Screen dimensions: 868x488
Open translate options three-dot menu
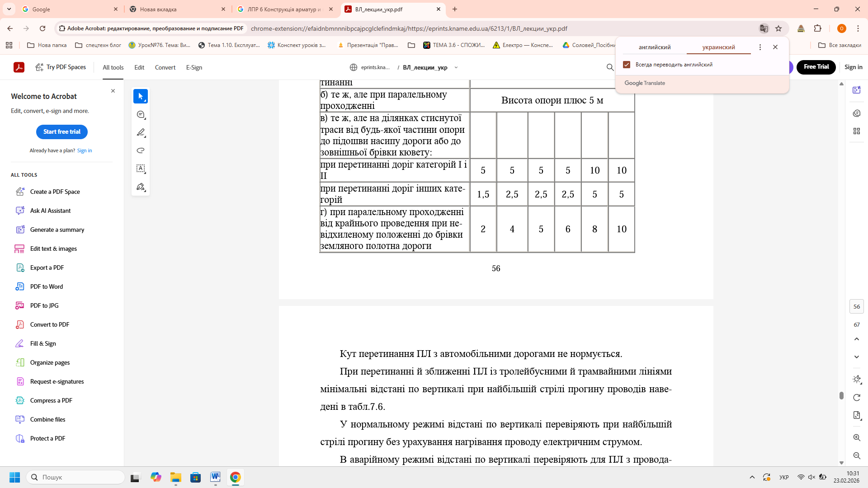coord(760,47)
